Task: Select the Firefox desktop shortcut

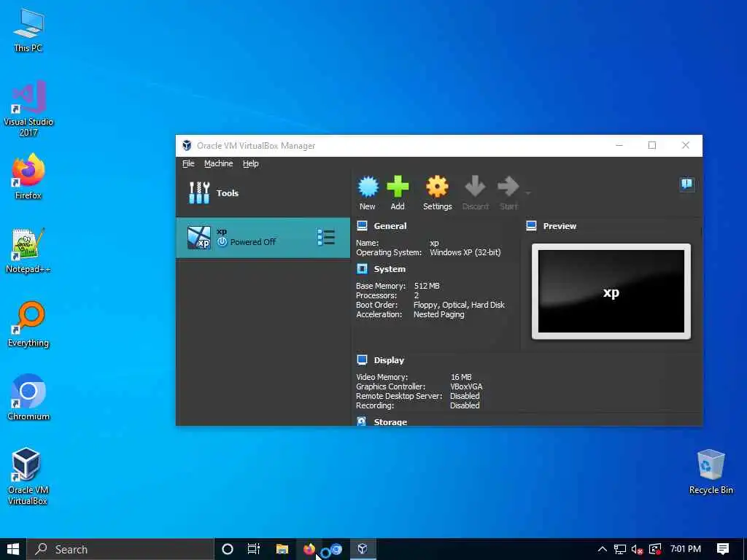Action: (28, 176)
